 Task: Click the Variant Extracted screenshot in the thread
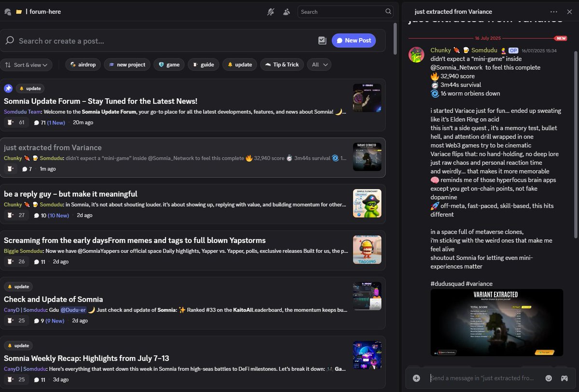pos(496,323)
